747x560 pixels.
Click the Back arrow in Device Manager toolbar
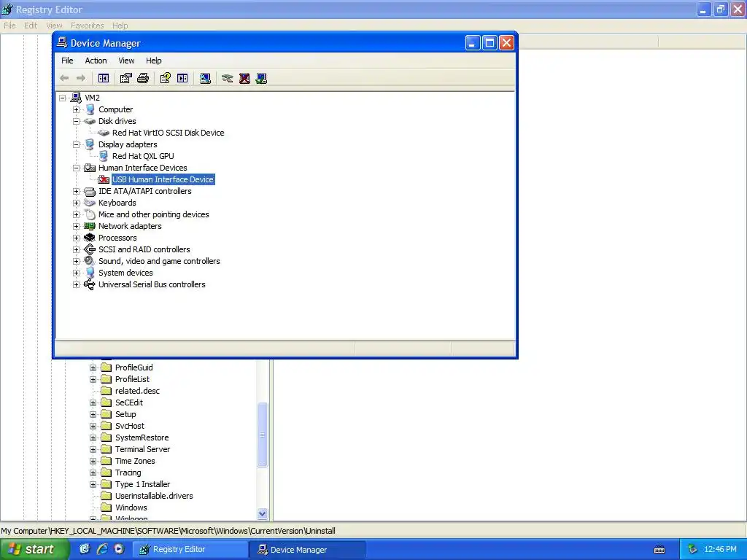tap(64, 78)
